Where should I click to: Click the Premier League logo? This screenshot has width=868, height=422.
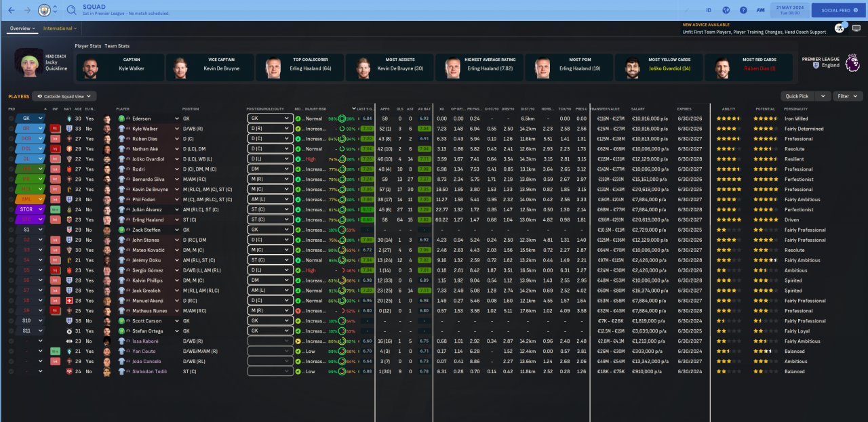(x=852, y=63)
